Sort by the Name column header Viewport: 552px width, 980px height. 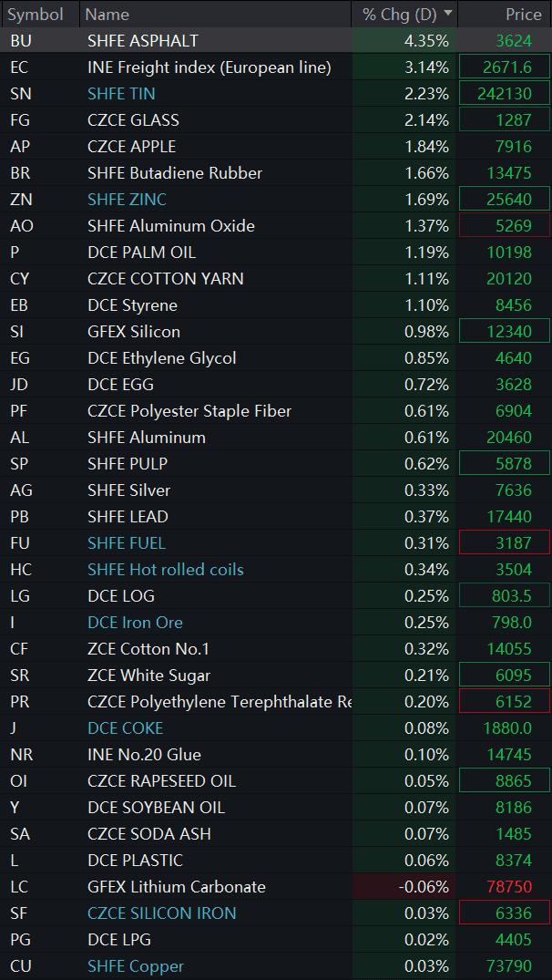[107, 14]
